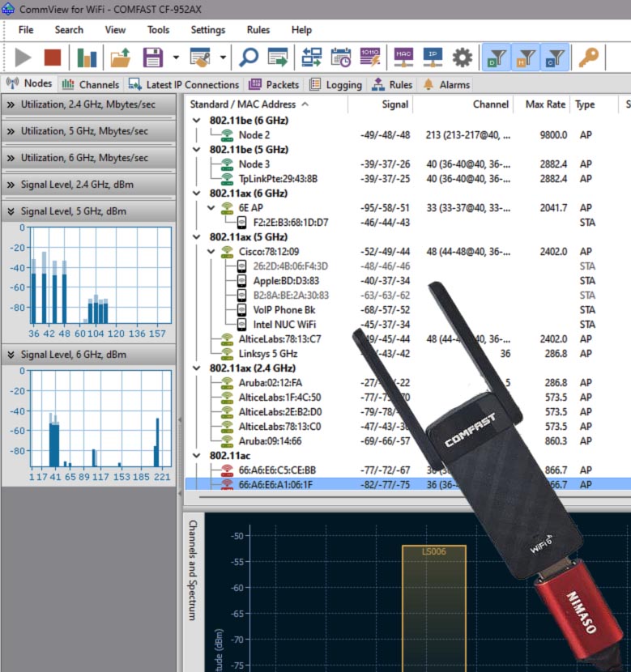Viewport: 631px width, 672px height.
Task: Open the View menu
Action: (x=115, y=30)
